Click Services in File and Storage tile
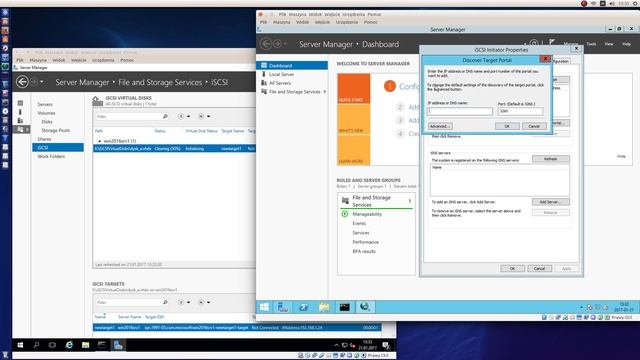640x360 pixels. [361, 233]
